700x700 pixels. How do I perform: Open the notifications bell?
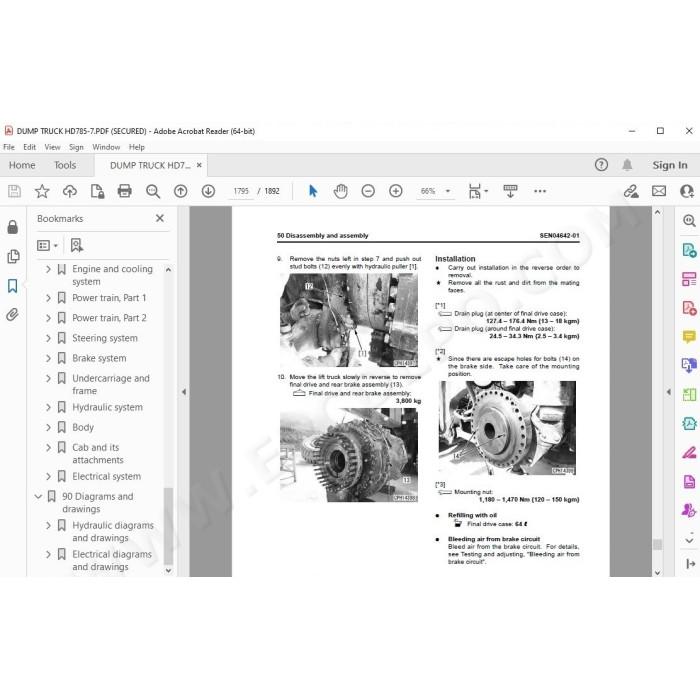tap(627, 165)
